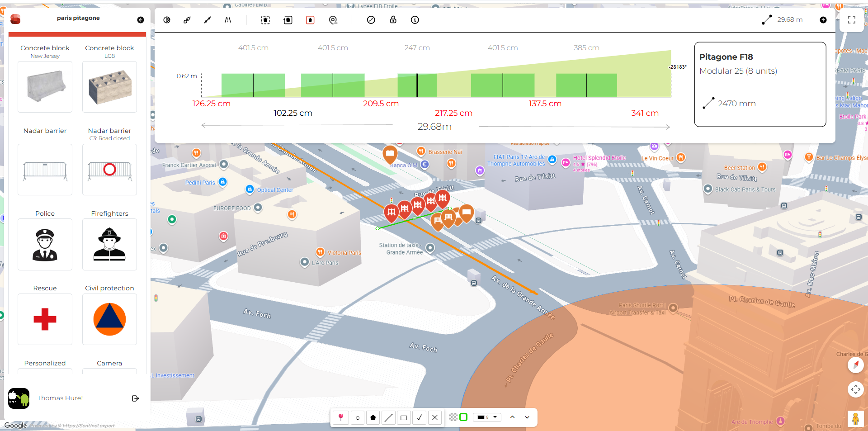This screenshot has height=431, width=868.
Task: Select the paintbrush style tool
Action: point(187,20)
